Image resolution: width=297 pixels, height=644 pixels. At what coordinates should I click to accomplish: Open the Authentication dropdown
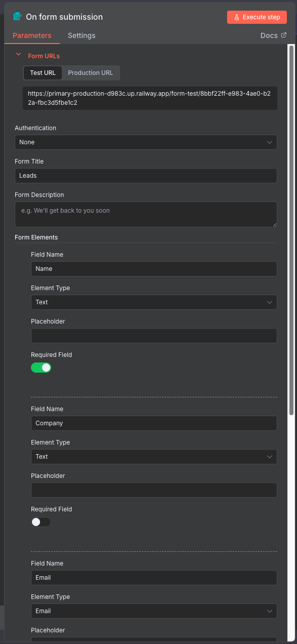click(x=146, y=142)
